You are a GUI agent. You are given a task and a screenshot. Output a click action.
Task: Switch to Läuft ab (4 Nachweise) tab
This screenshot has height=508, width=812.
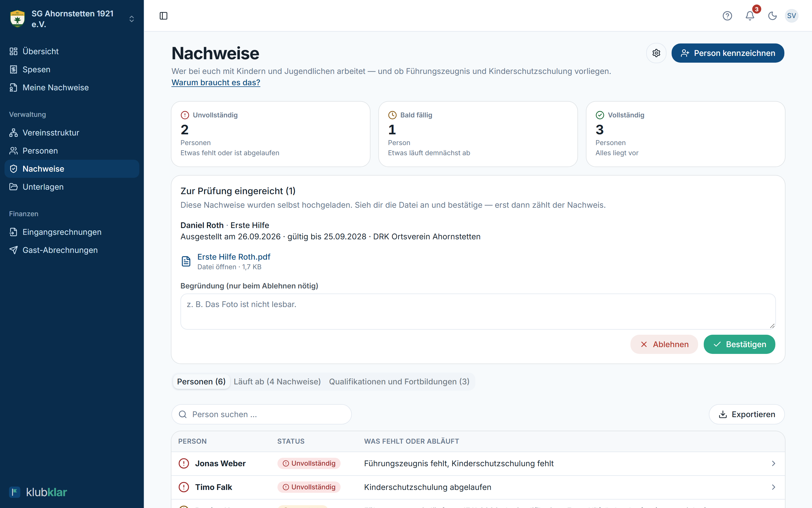277,382
